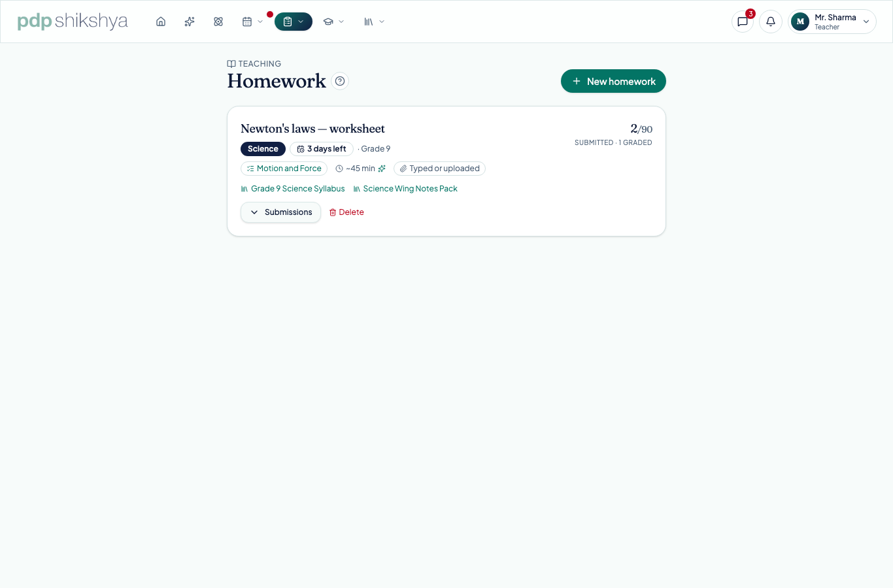Screen dimensions: 893x588
Task: Click the sparkles AI icon in navbar
Action: [190, 22]
